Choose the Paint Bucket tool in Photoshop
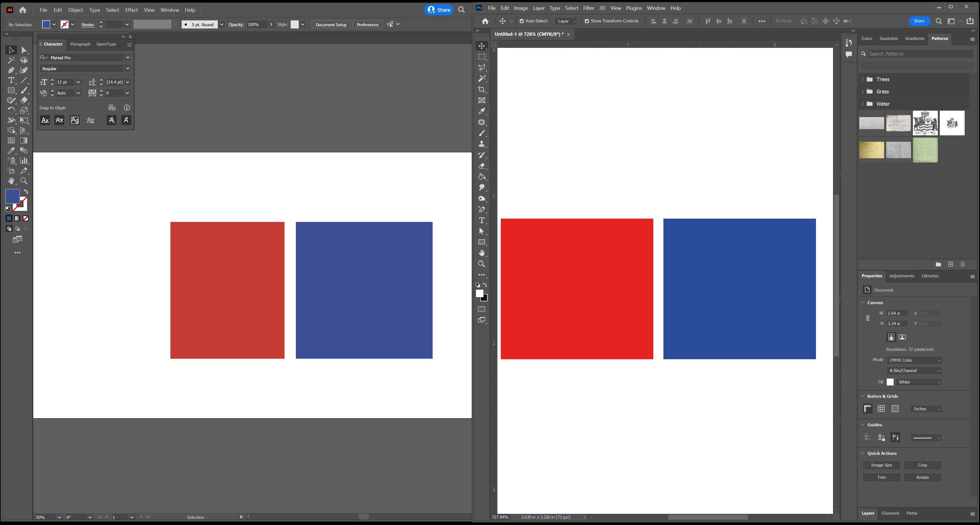This screenshot has width=980, height=525. (x=482, y=177)
